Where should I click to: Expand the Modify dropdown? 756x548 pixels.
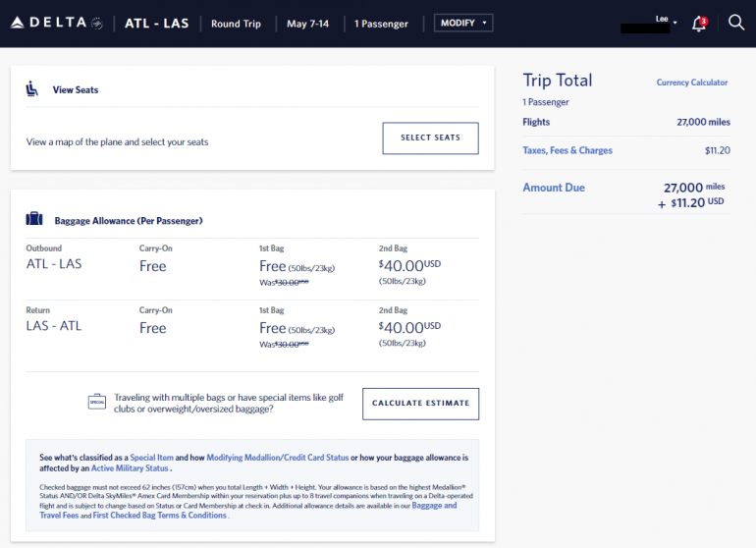[x=463, y=24]
